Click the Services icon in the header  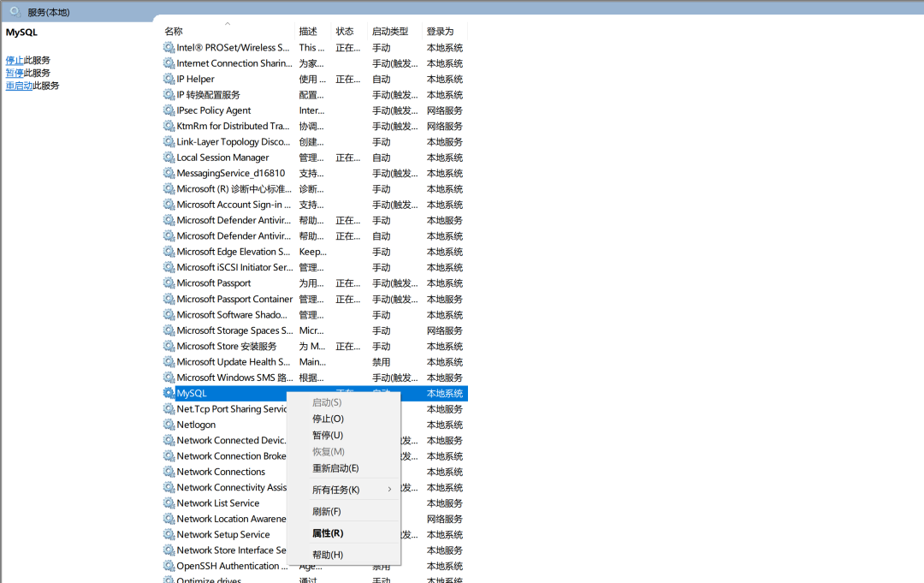(15, 12)
